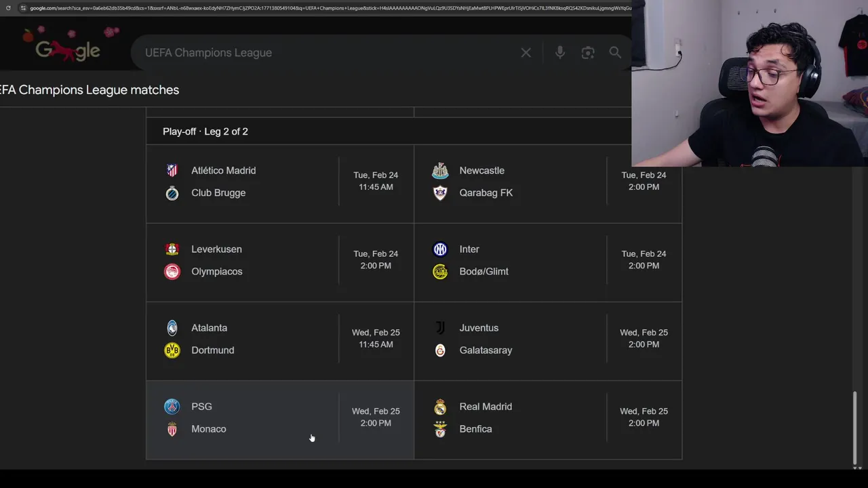Click the Atlético Madrid match date Tue, Feb 24
868x488 pixels.
click(x=376, y=175)
